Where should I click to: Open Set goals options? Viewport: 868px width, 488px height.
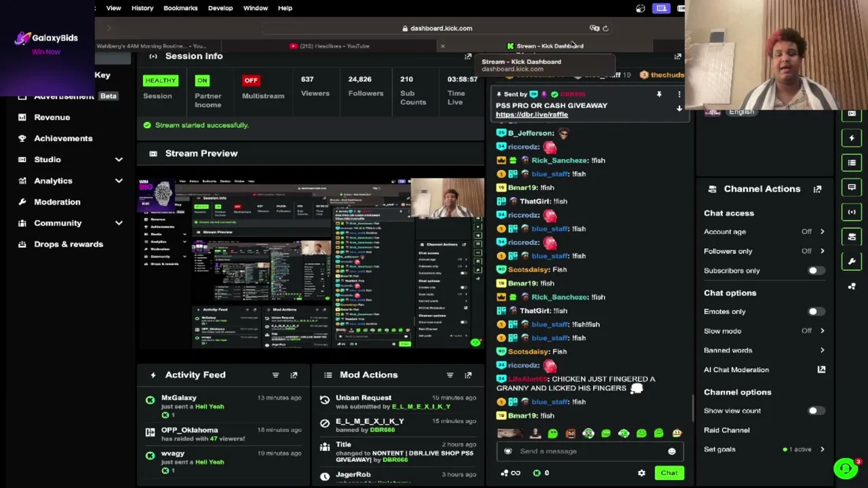(764, 449)
